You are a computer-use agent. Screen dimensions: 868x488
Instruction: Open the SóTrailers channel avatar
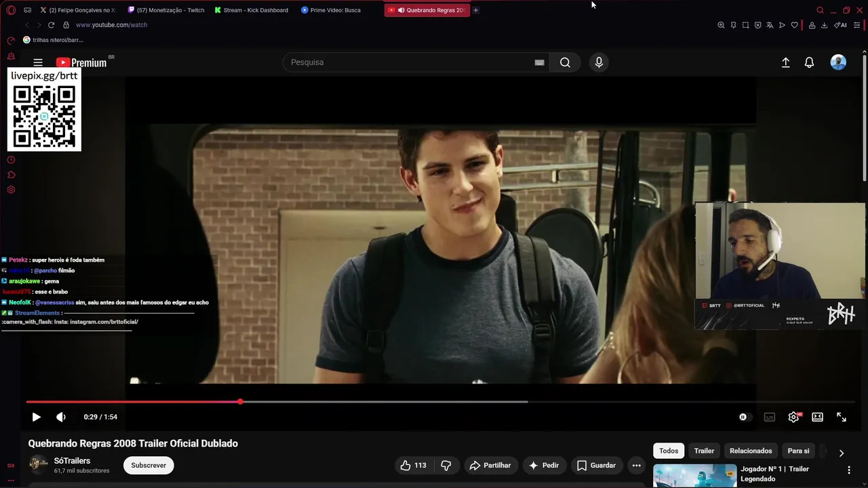click(x=38, y=464)
